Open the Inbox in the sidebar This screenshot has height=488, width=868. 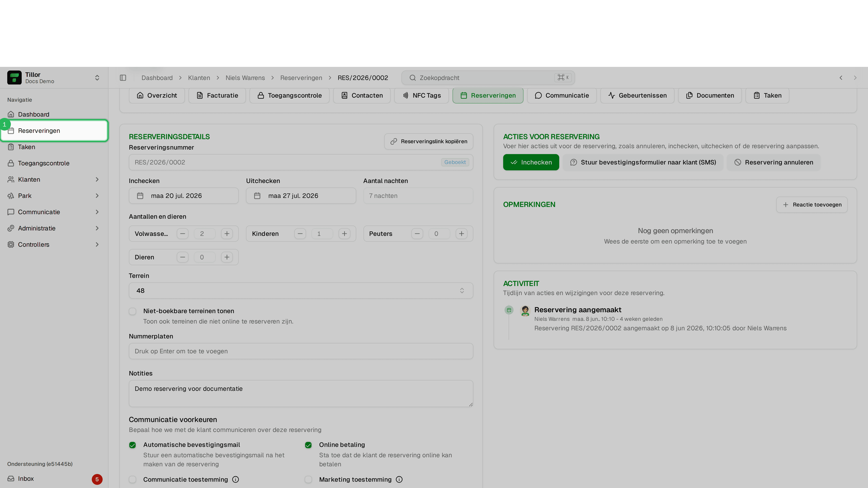54,479
